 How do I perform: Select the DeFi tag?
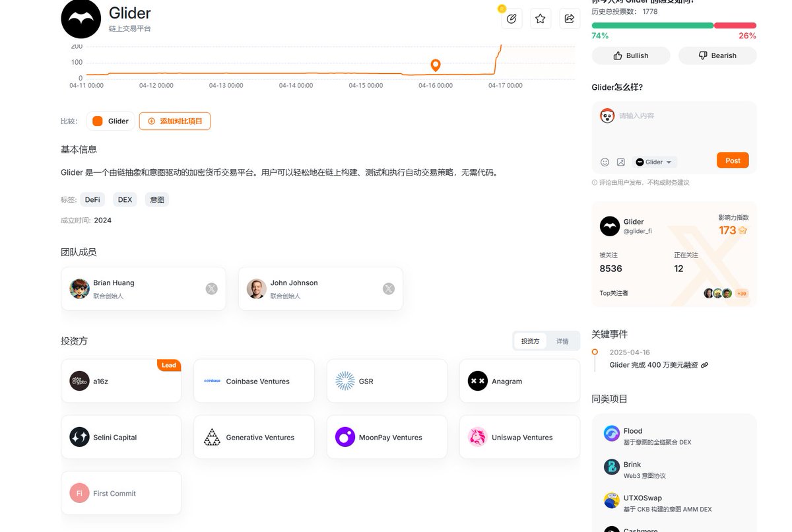click(x=92, y=199)
